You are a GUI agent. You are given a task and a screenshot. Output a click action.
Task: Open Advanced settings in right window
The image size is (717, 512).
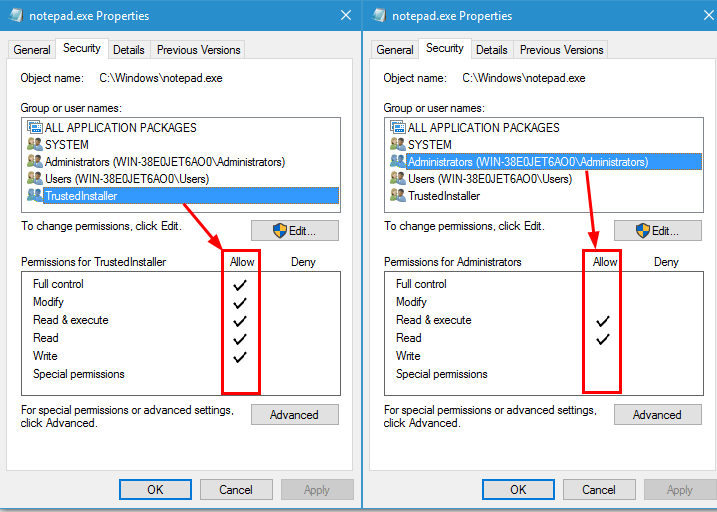(658, 415)
